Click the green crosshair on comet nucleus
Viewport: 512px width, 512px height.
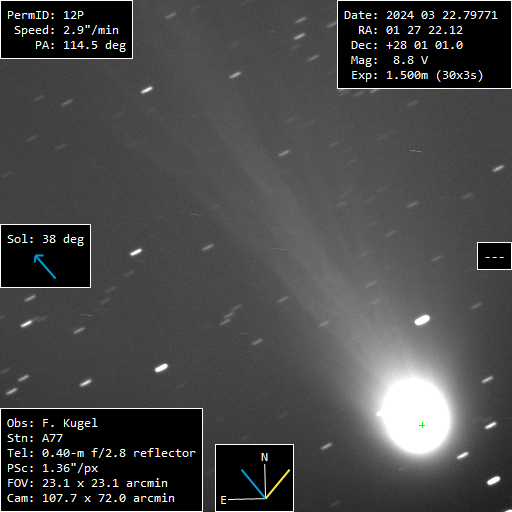tap(422, 425)
